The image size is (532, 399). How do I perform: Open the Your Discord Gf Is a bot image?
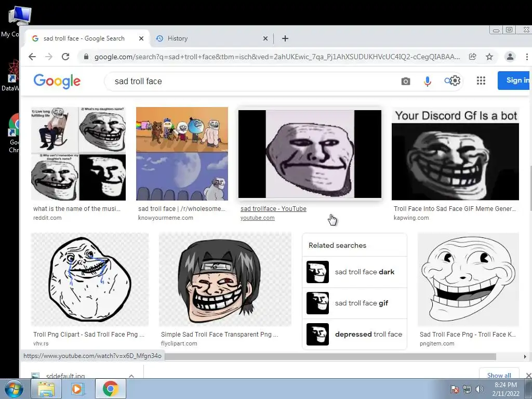[x=455, y=154]
